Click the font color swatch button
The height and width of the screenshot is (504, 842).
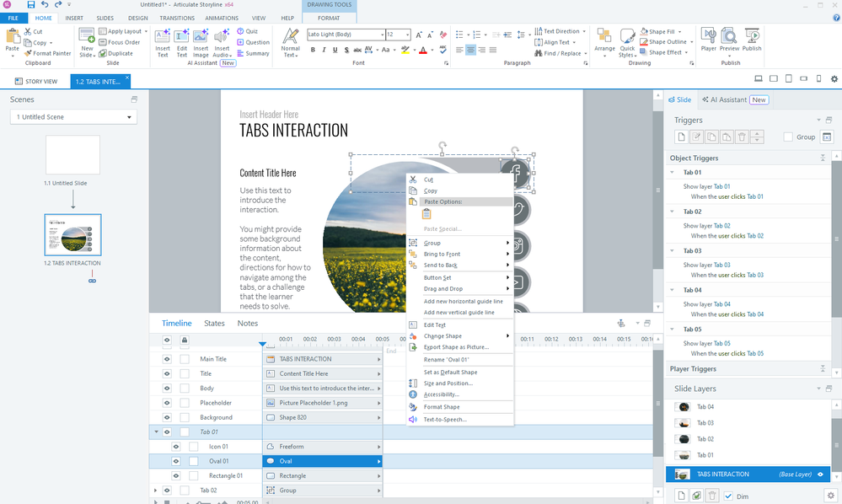[423, 50]
